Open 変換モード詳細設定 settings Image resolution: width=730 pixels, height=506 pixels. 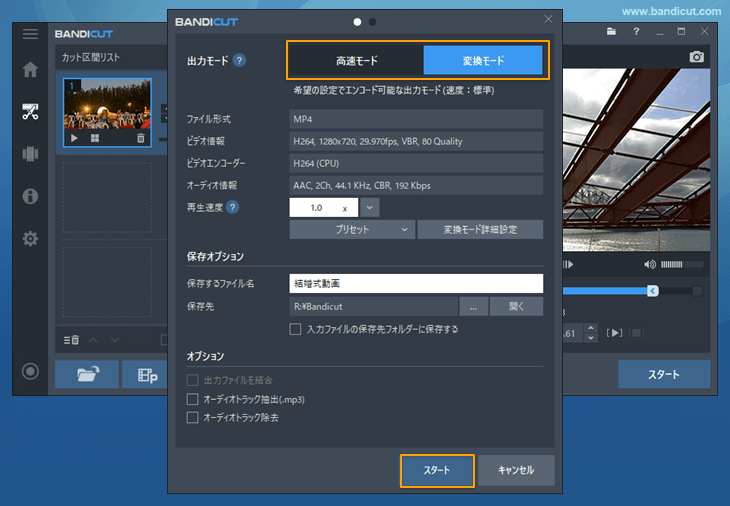click(x=480, y=229)
